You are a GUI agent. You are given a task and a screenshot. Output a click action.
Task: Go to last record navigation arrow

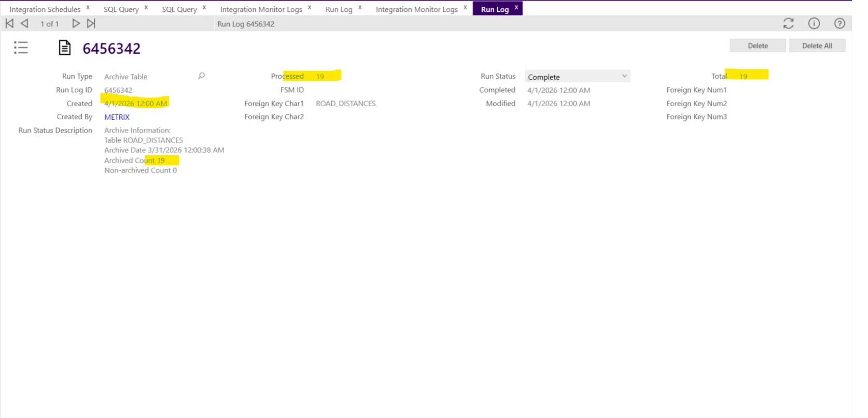pyautogui.click(x=91, y=23)
